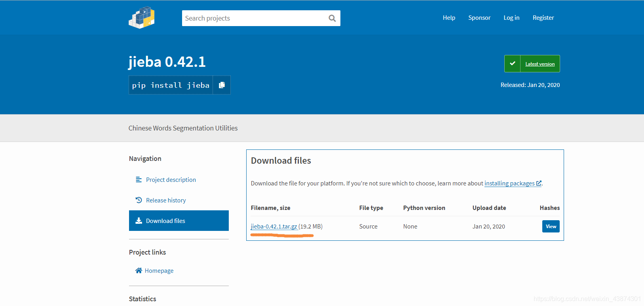Select the Released: Jan 20, 2020 text
This screenshot has width=644, height=306.
coord(530,85)
